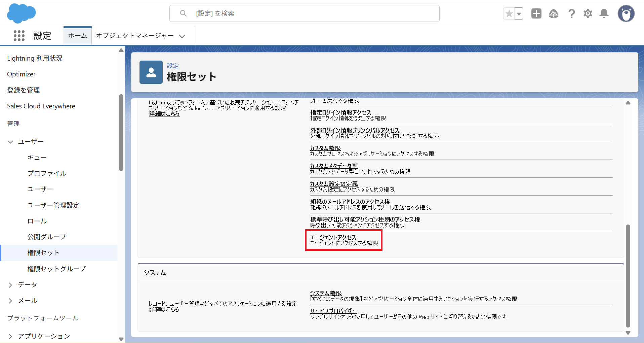The image size is (644, 343).
Task: Open the Trailhead guidance icon
Action: click(x=553, y=13)
